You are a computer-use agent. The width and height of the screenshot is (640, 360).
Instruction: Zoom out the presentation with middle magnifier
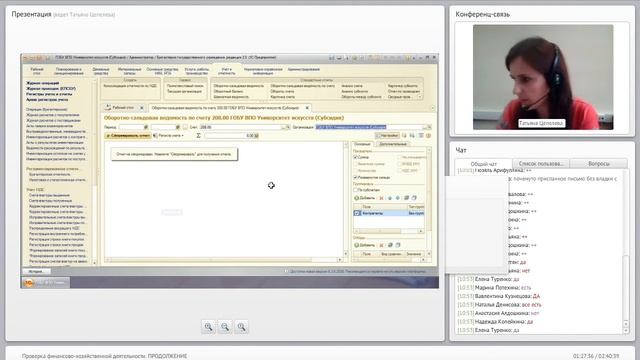pyautogui.click(x=225, y=327)
